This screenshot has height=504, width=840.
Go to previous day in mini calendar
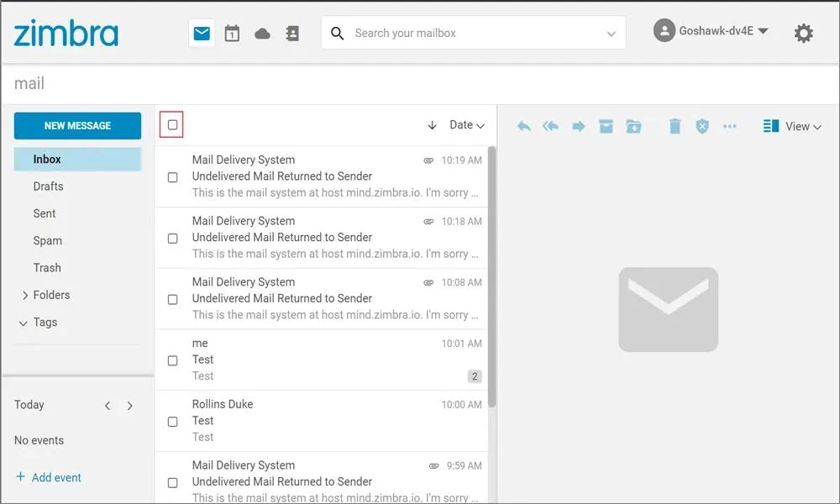coord(108,406)
